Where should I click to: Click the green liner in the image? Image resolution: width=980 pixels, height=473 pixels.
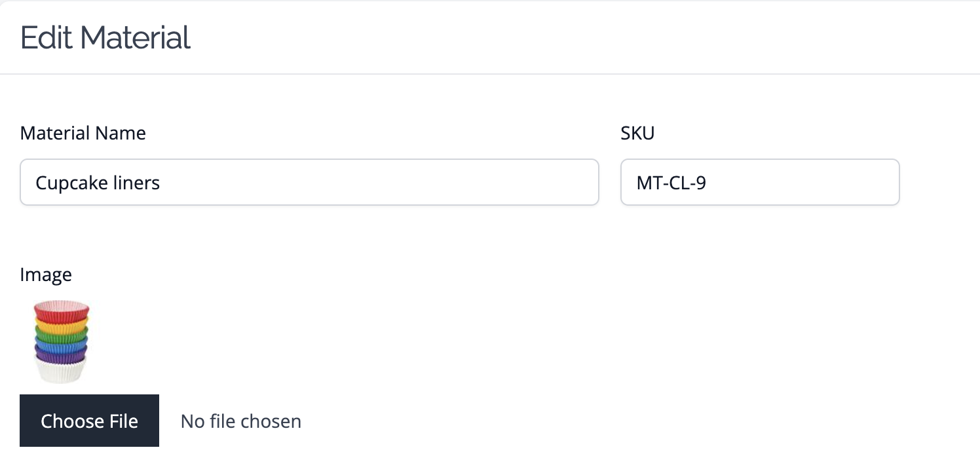point(61,335)
